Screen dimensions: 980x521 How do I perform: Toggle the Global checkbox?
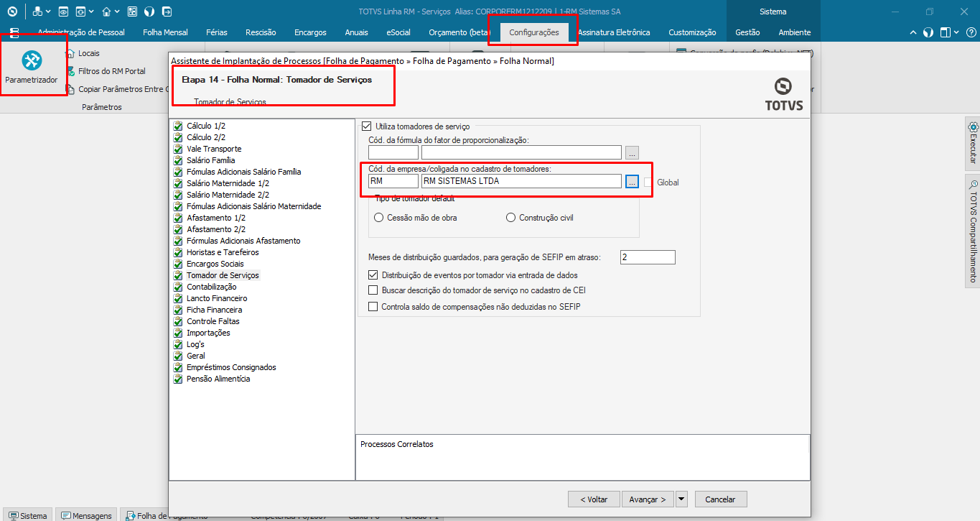(648, 183)
